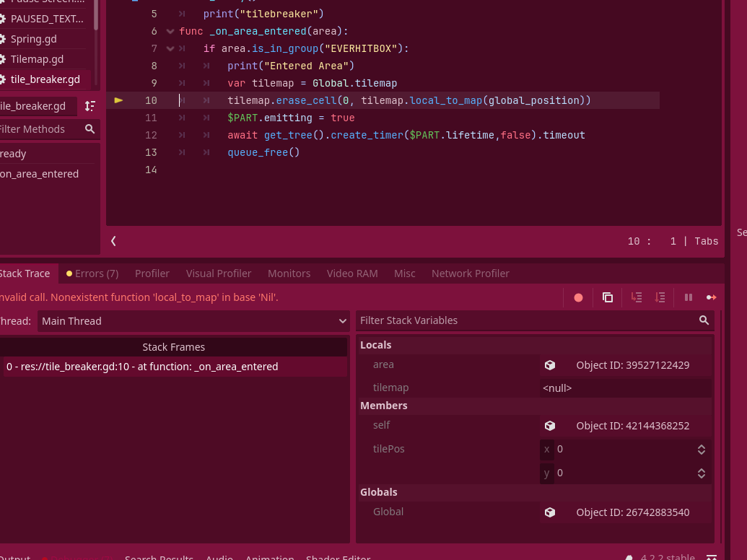This screenshot has height=560, width=747.
Task: Click the Members section header
Action: 535,406
